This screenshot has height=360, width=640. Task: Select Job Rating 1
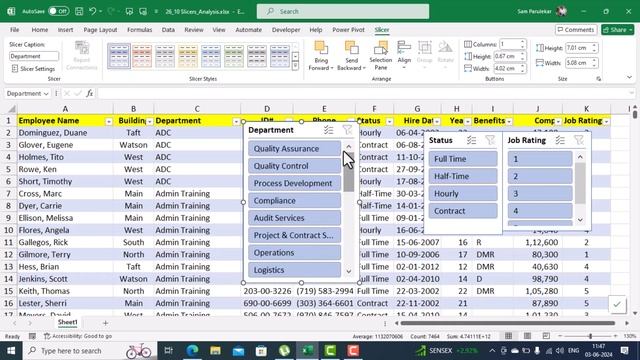pos(540,159)
